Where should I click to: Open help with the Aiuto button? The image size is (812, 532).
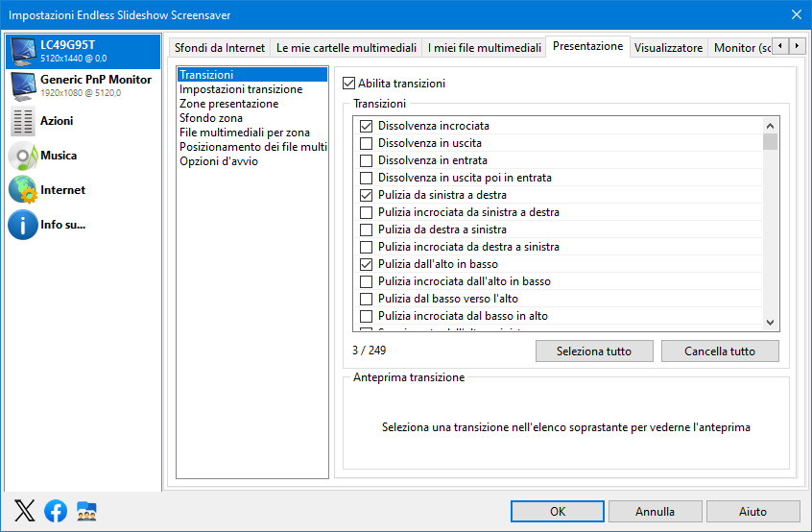click(752, 511)
